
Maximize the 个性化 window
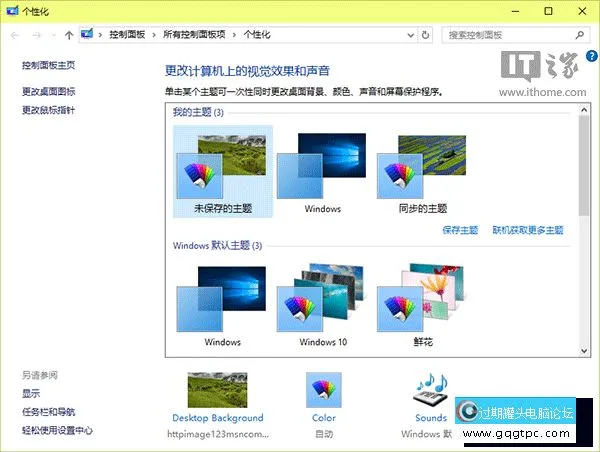point(548,11)
